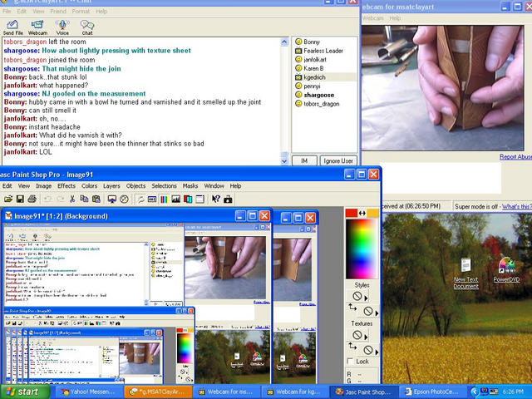
Task: Toggle the histogram window icon
Action: pyautogui.click(x=175, y=199)
